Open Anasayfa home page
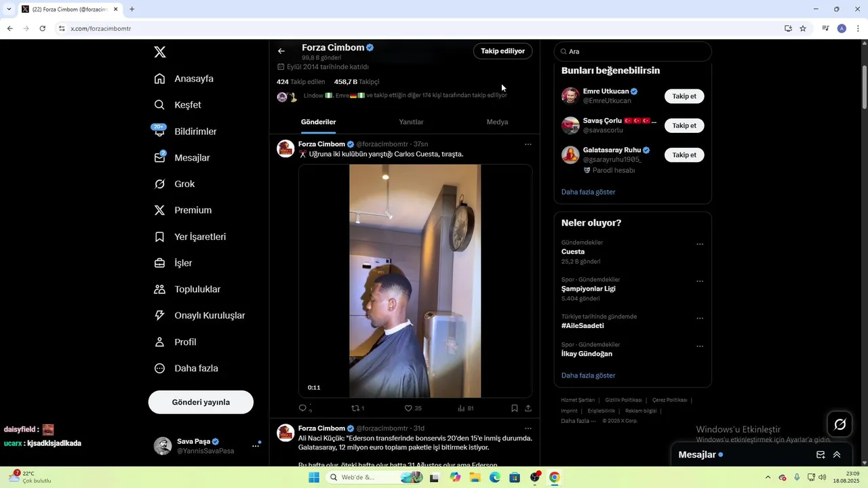Screen dimensions: 868x488 (184, 79)
